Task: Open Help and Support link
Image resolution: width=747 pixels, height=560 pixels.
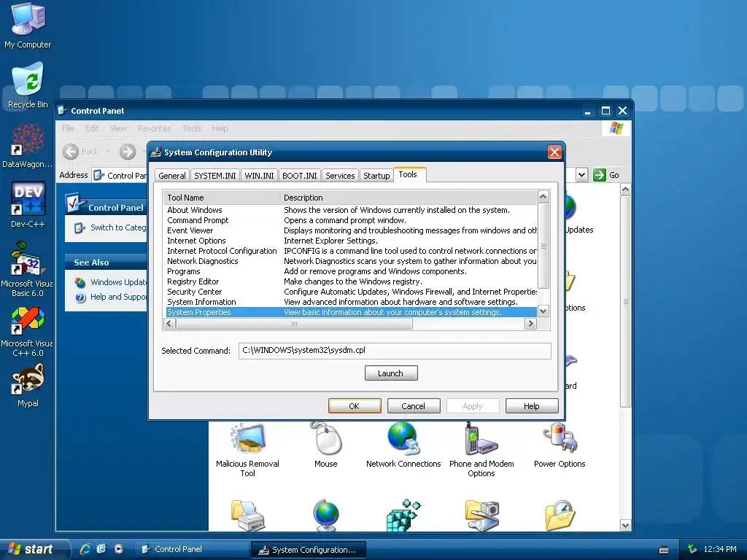Action: [x=118, y=297]
